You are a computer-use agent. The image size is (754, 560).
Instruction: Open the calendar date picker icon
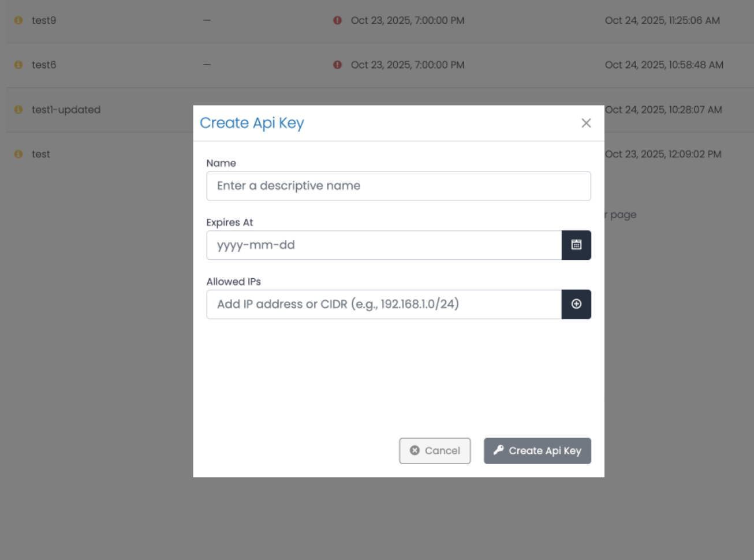(576, 245)
